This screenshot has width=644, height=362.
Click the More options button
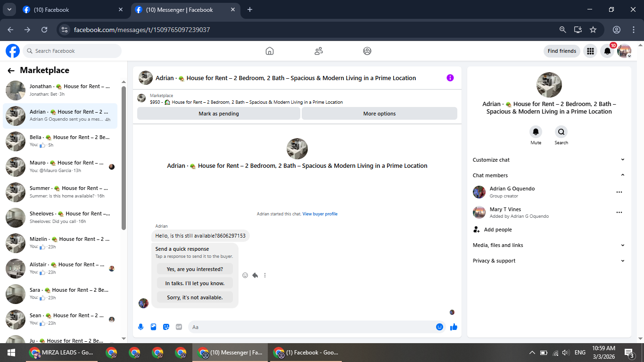380,114
